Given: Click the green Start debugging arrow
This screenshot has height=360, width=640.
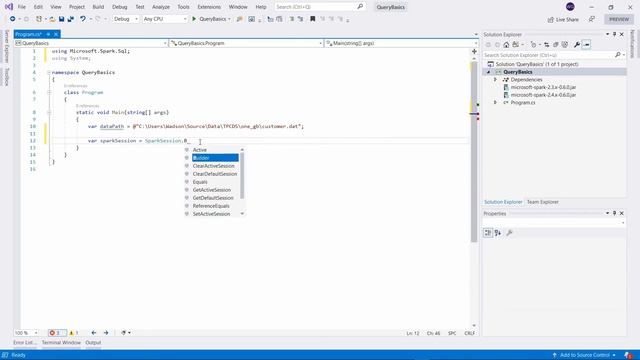Looking at the screenshot, I should click(194, 19).
